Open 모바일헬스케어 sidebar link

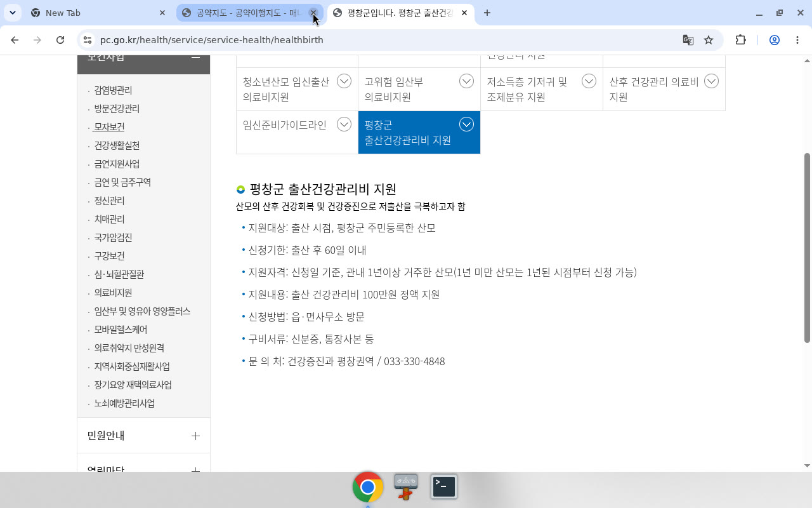[x=121, y=330]
